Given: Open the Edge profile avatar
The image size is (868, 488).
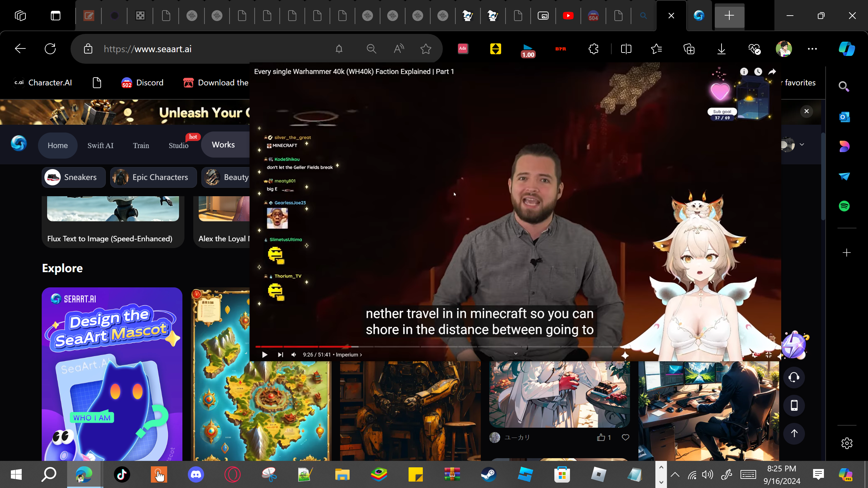Looking at the screenshot, I should pyautogui.click(x=784, y=49).
